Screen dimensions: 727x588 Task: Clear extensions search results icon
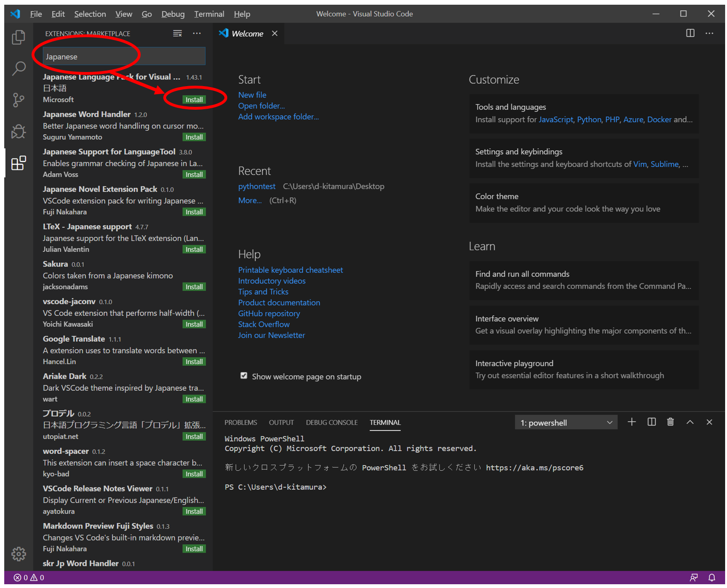tap(177, 33)
